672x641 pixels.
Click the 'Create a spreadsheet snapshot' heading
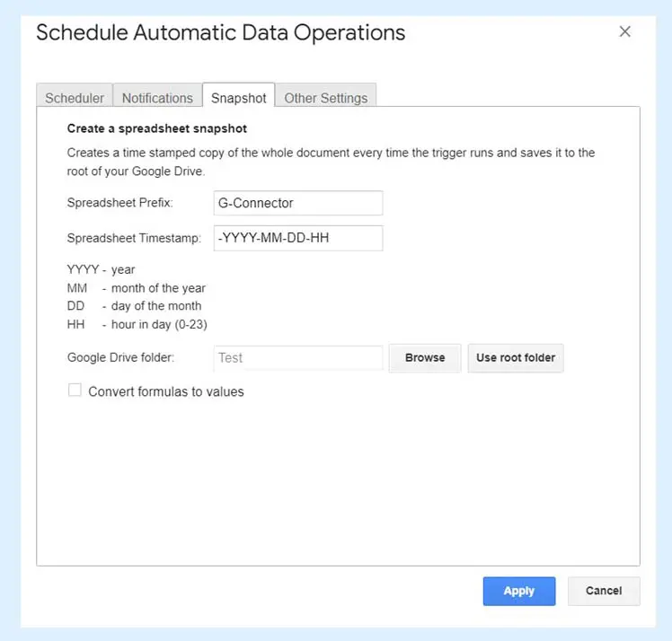[157, 128]
